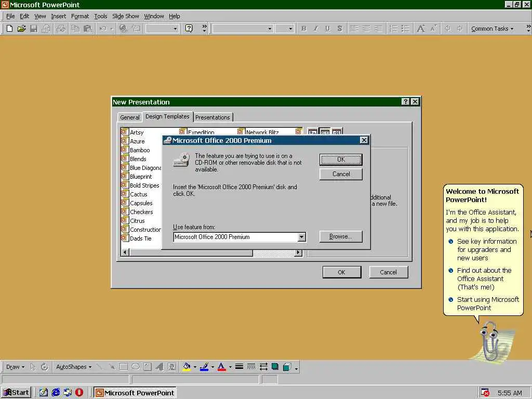Click the New blank presentation icon
Image resolution: width=532 pixels, height=399 pixels.
tap(9, 29)
